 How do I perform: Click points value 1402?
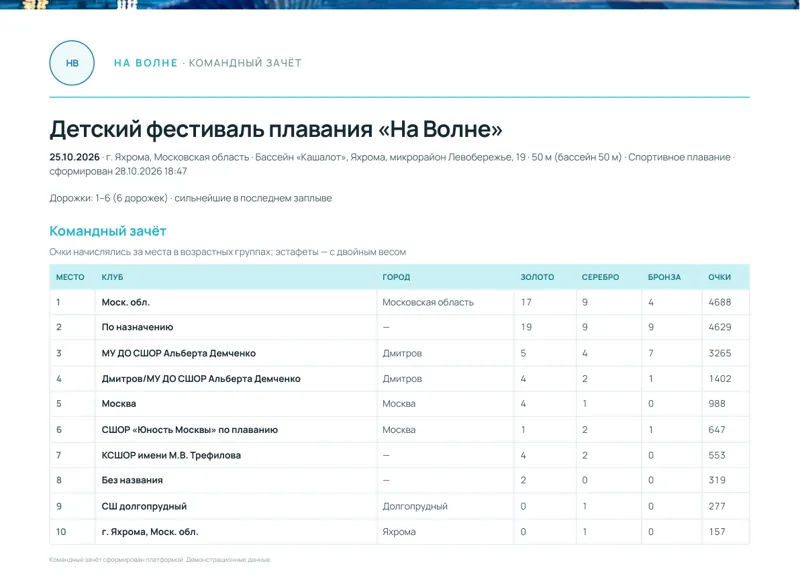[720, 378]
